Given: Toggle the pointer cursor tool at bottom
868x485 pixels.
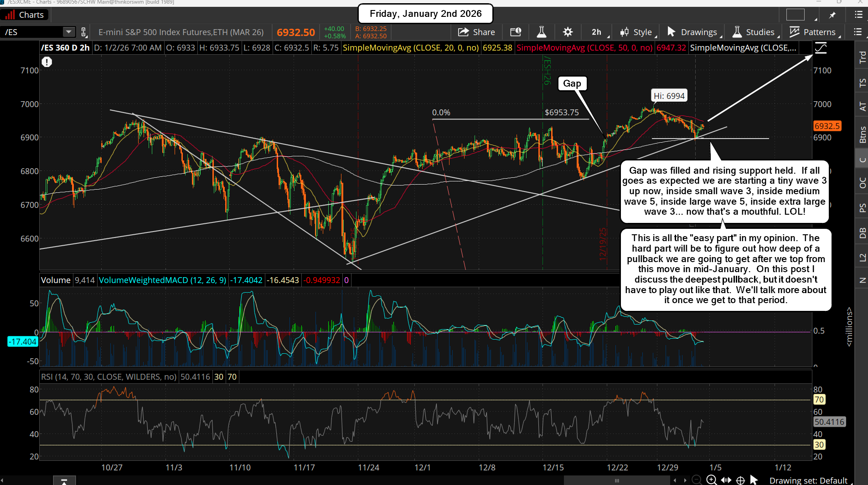Looking at the screenshot, I should point(754,480).
